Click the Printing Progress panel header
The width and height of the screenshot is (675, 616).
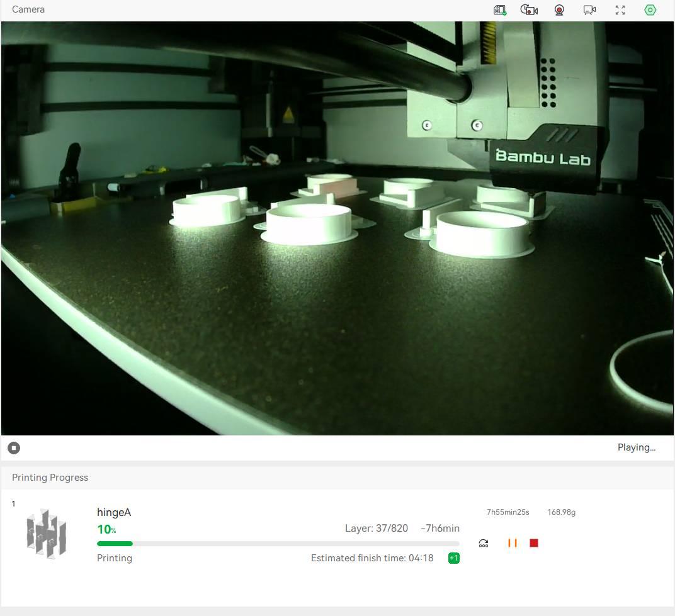[50, 478]
